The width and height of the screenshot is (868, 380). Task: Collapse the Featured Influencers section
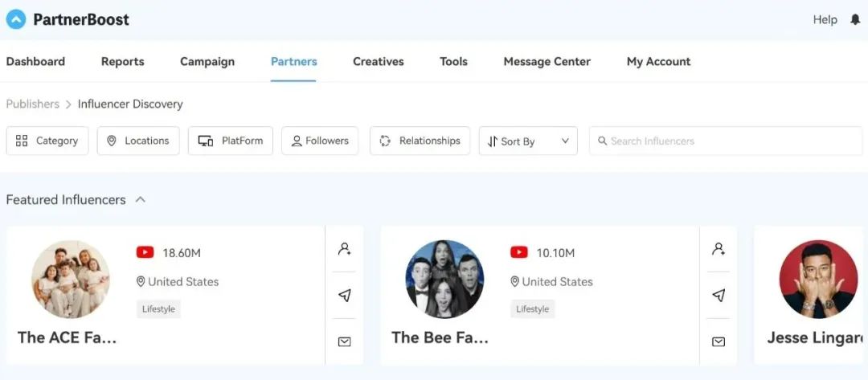141,199
